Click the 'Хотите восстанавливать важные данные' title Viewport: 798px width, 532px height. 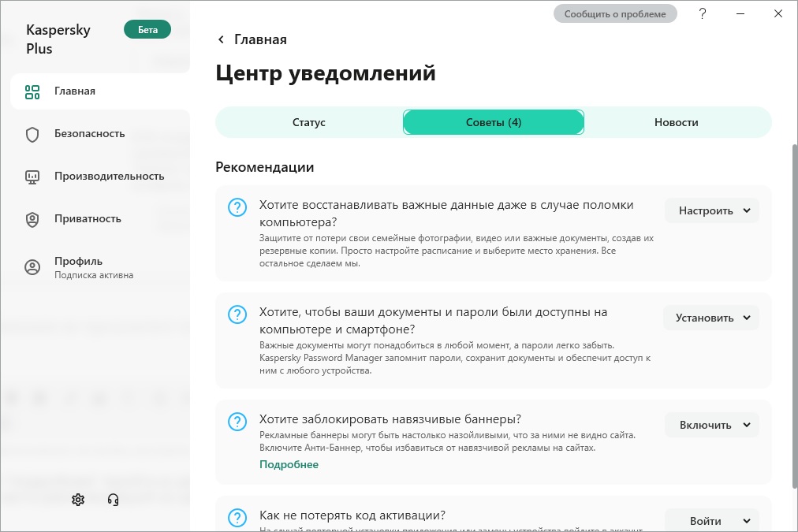click(x=446, y=214)
